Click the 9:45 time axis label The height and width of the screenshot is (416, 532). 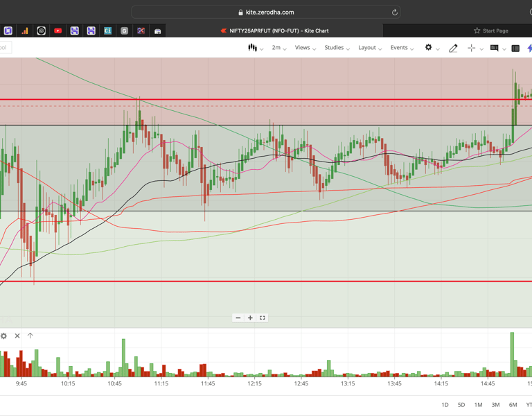(x=21, y=383)
